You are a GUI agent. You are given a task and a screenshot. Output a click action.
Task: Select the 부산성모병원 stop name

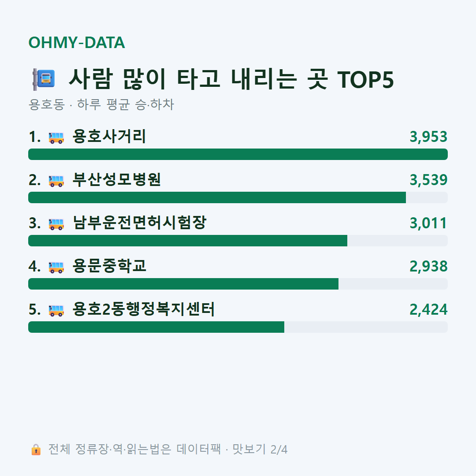[116, 179]
